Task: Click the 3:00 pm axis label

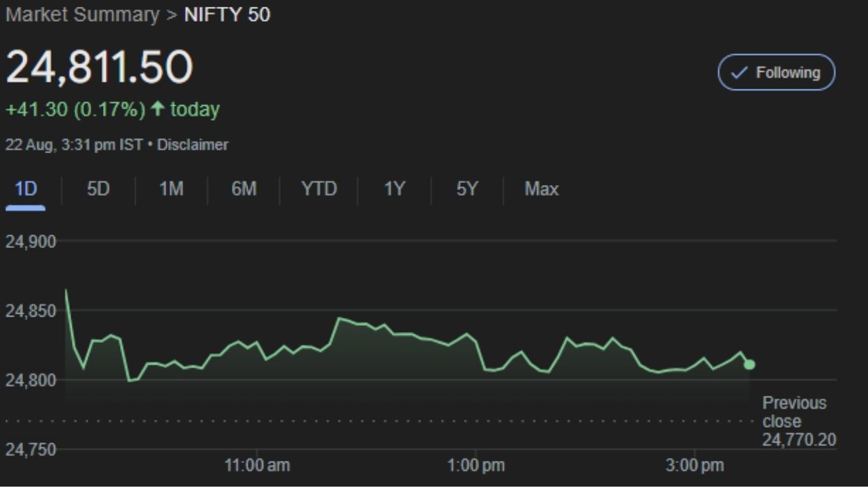Action: (694, 466)
